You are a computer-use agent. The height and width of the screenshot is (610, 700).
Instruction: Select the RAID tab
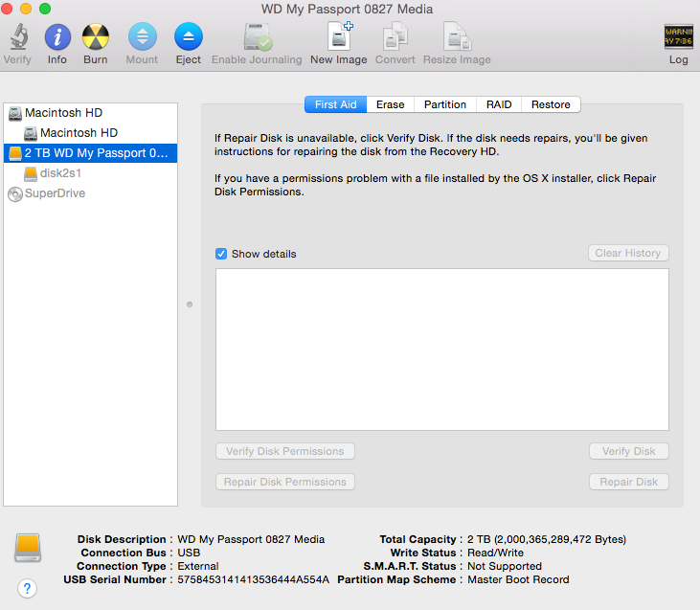coord(499,104)
